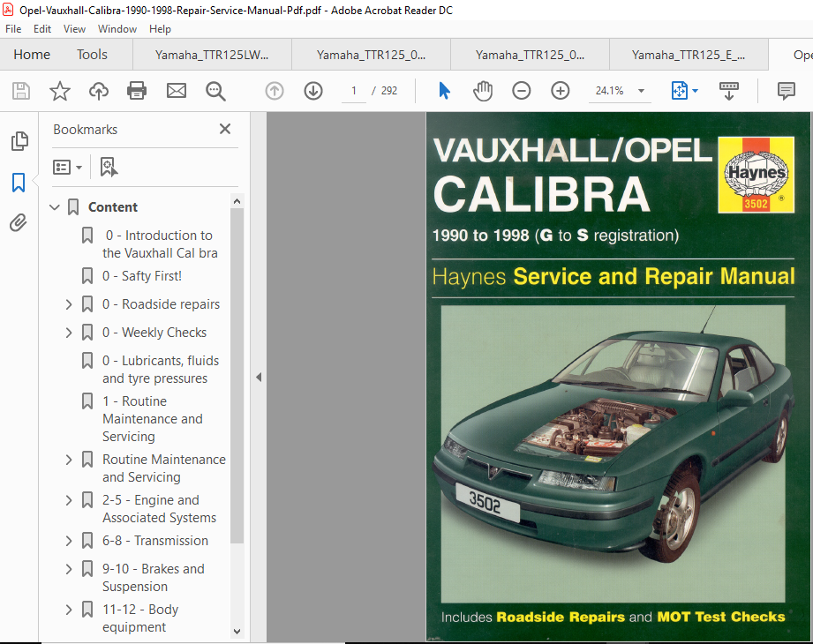
Task: Zoom in with plus icon
Action: click(560, 91)
